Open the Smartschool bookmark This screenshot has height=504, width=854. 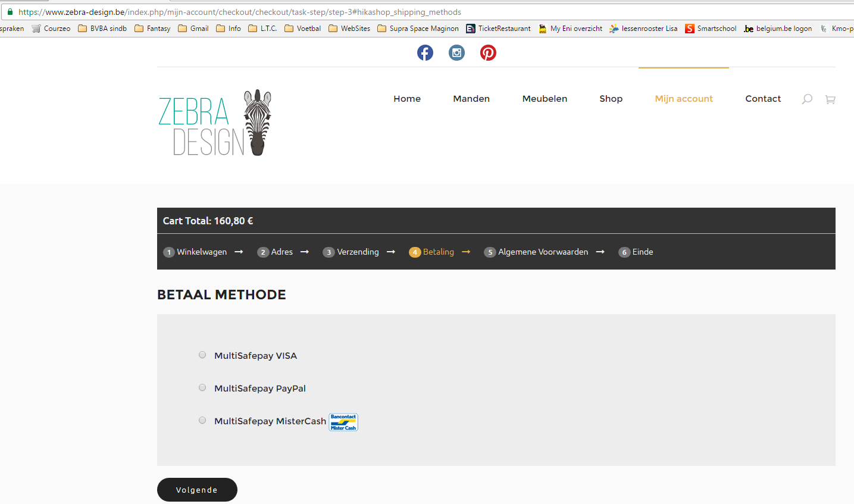[x=711, y=29]
